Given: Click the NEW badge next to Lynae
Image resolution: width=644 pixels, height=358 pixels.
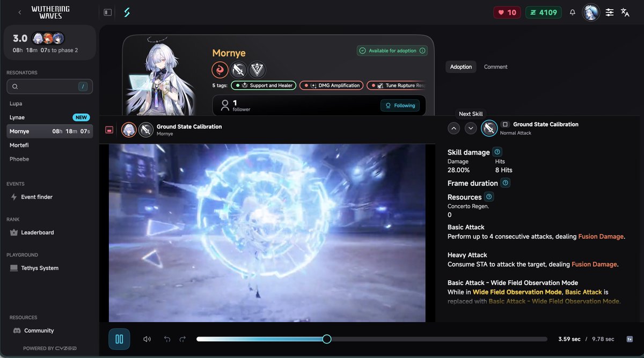Looking at the screenshot, I should coord(81,118).
